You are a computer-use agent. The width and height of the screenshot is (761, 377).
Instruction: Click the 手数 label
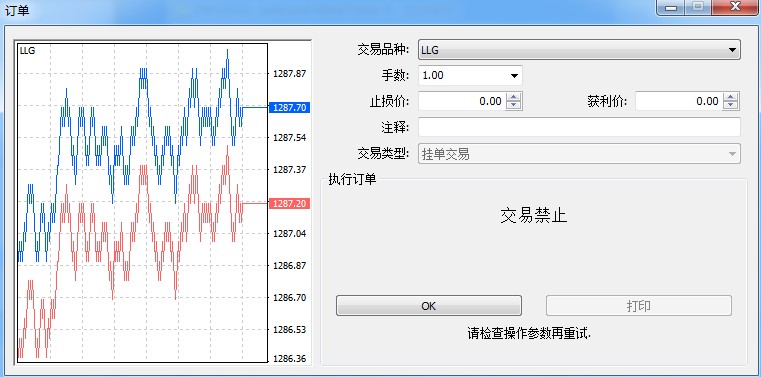396,75
